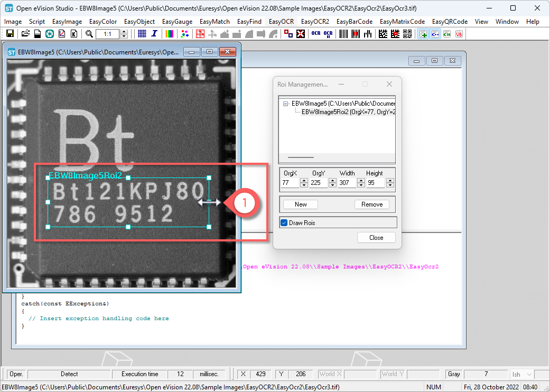Click the Close button in Roi Management
This screenshot has width=550, height=392.
tap(376, 238)
